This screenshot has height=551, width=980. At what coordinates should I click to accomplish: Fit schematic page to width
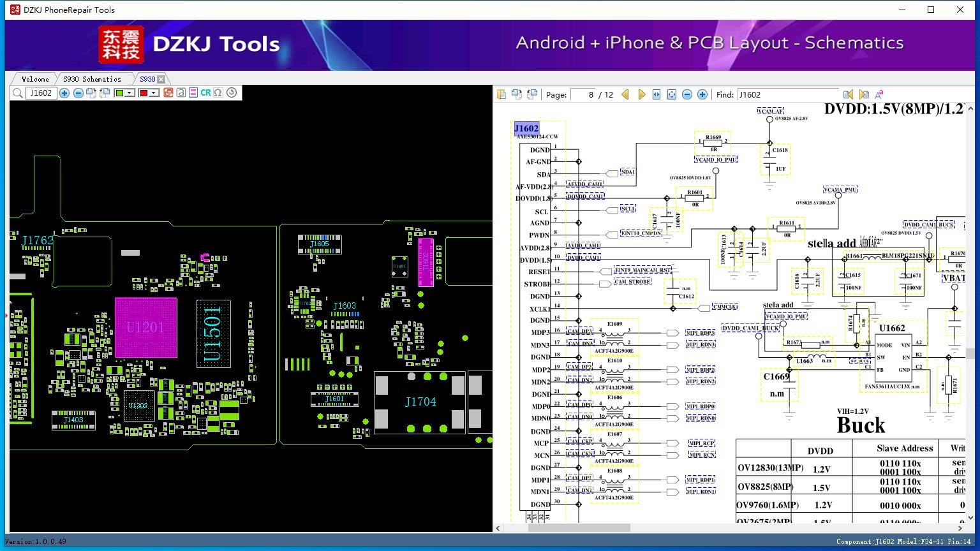[x=657, y=94]
